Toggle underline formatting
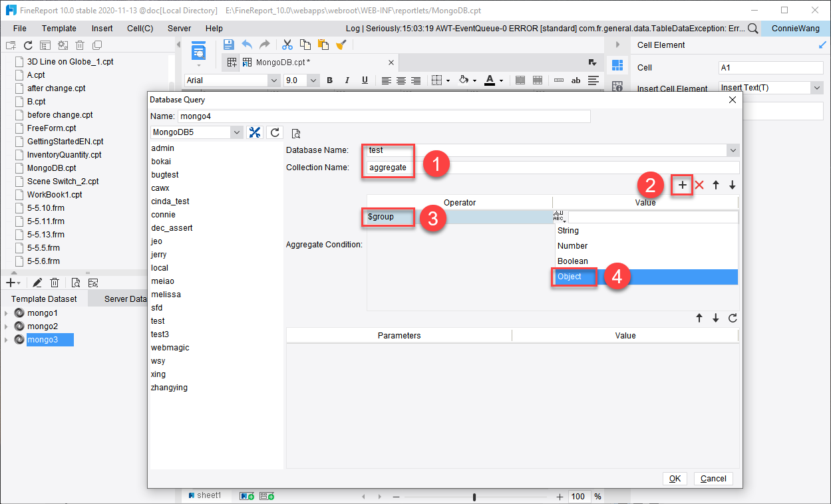 [364, 80]
